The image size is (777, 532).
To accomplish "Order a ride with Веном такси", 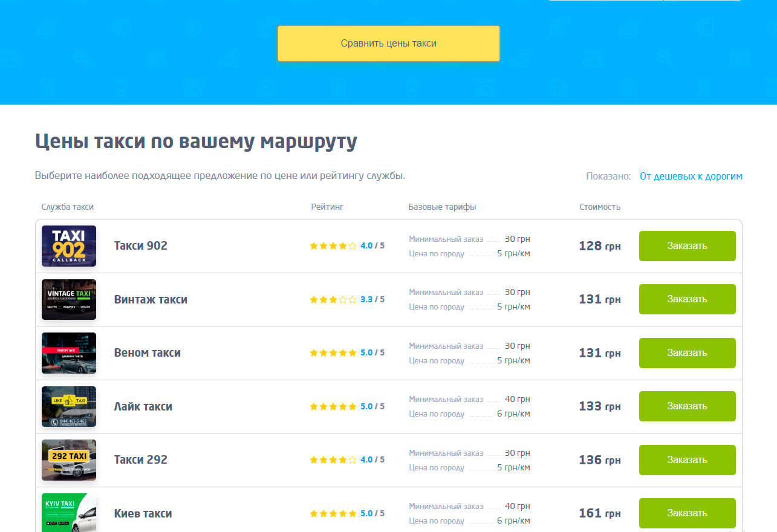I will (x=688, y=353).
